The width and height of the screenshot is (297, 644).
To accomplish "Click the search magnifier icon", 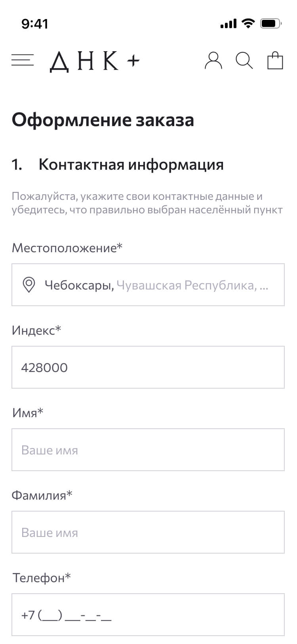I will 244,61.
